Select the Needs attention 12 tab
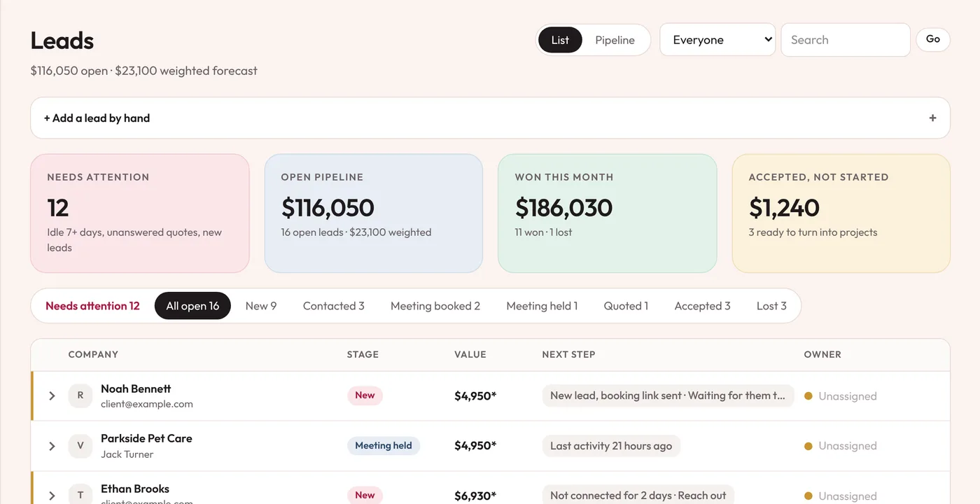The width and height of the screenshot is (980, 504). (92, 306)
